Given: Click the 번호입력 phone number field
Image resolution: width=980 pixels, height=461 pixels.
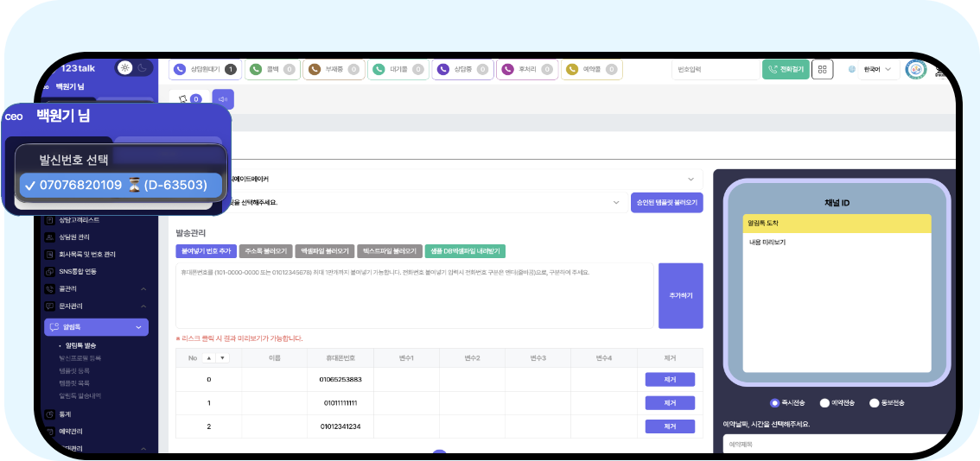Looking at the screenshot, I should (714, 69).
